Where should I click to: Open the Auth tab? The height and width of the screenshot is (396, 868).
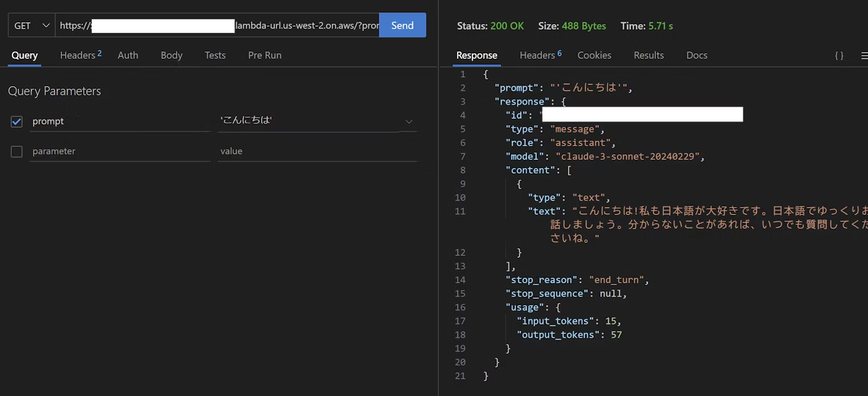coord(128,55)
